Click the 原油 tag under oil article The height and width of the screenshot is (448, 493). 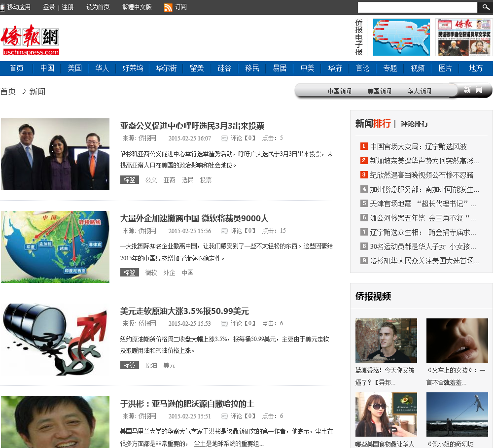(x=151, y=365)
